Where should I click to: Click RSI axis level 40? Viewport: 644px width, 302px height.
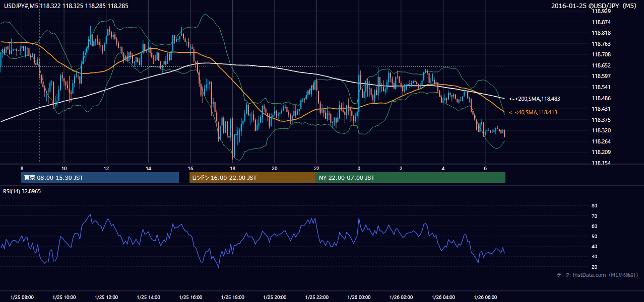pos(594,246)
